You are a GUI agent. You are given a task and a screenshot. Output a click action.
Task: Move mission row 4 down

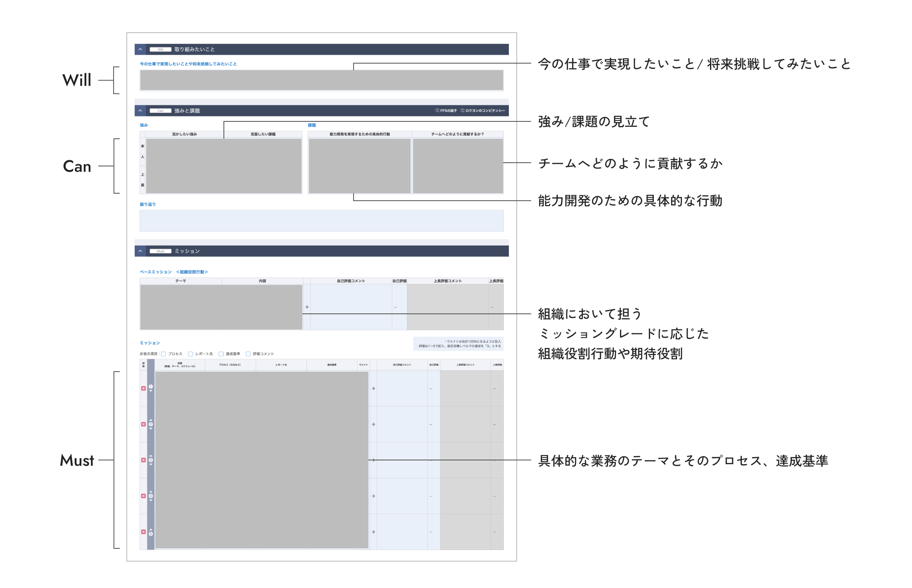151,500
